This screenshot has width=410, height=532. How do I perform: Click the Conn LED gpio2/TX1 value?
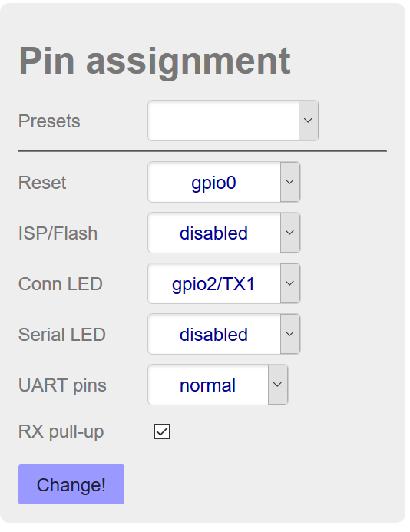point(214,283)
